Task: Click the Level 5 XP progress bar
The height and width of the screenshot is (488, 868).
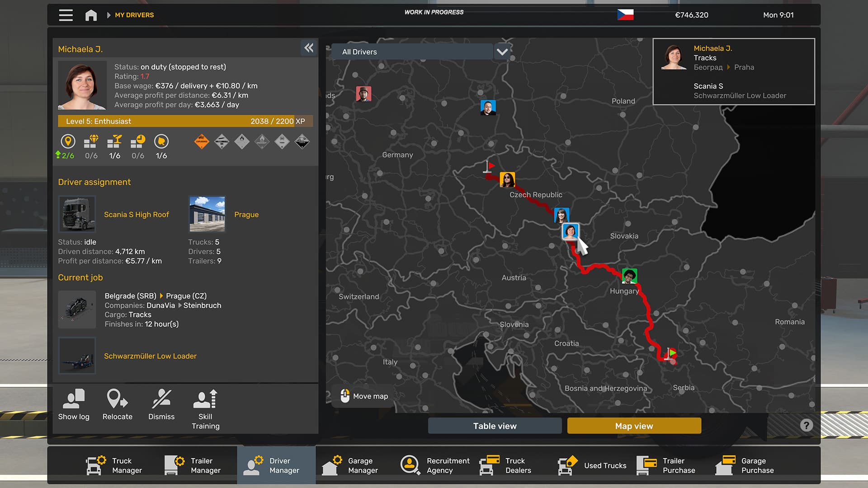Action: click(185, 121)
